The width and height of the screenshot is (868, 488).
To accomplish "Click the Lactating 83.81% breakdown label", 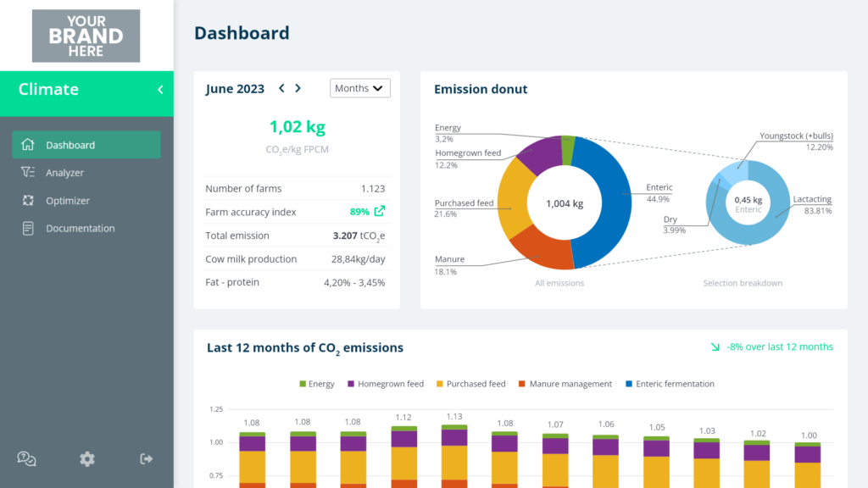I will tap(812, 205).
